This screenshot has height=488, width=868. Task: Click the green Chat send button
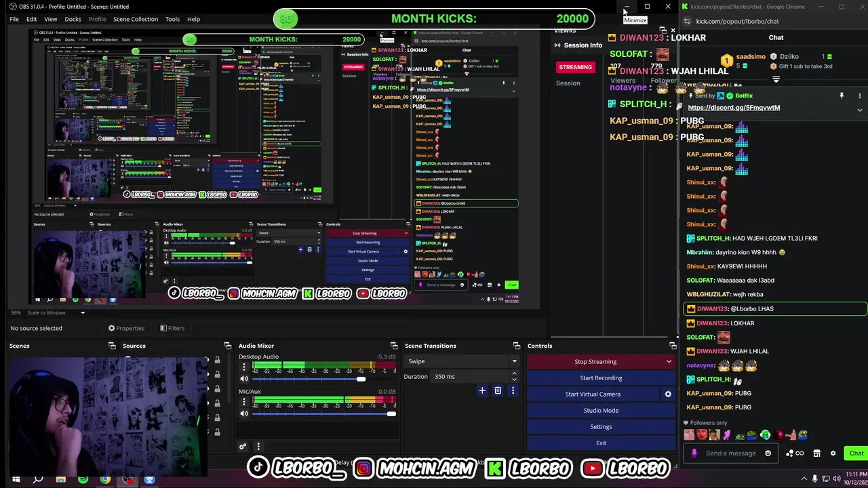pos(856,453)
